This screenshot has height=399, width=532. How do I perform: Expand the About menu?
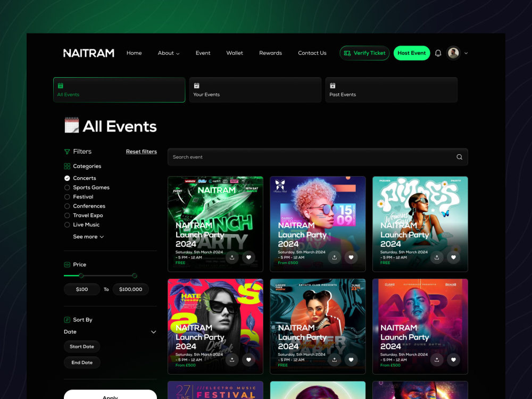[169, 53]
